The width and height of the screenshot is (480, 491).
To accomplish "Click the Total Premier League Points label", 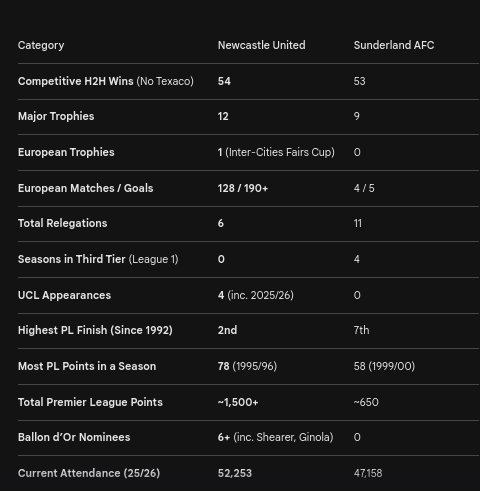I will pos(90,402).
